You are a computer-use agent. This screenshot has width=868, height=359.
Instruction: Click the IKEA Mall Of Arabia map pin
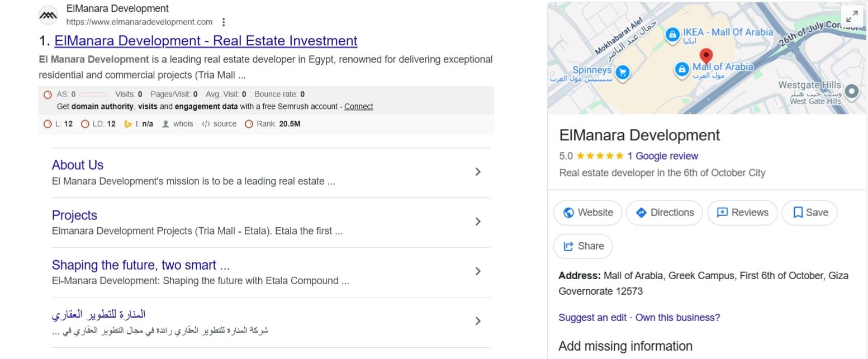click(x=673, y=35)
